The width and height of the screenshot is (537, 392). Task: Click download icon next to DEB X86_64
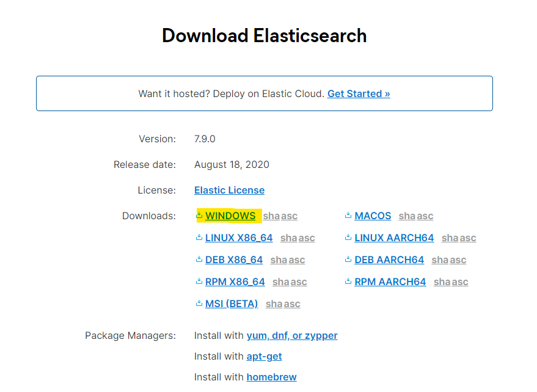click(x=199, y=260)
